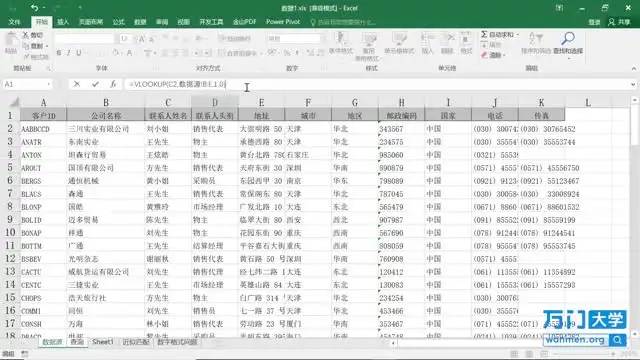Open the File menu tab
This screenshot has width=640, height=360.
click(x=14, y=22)
